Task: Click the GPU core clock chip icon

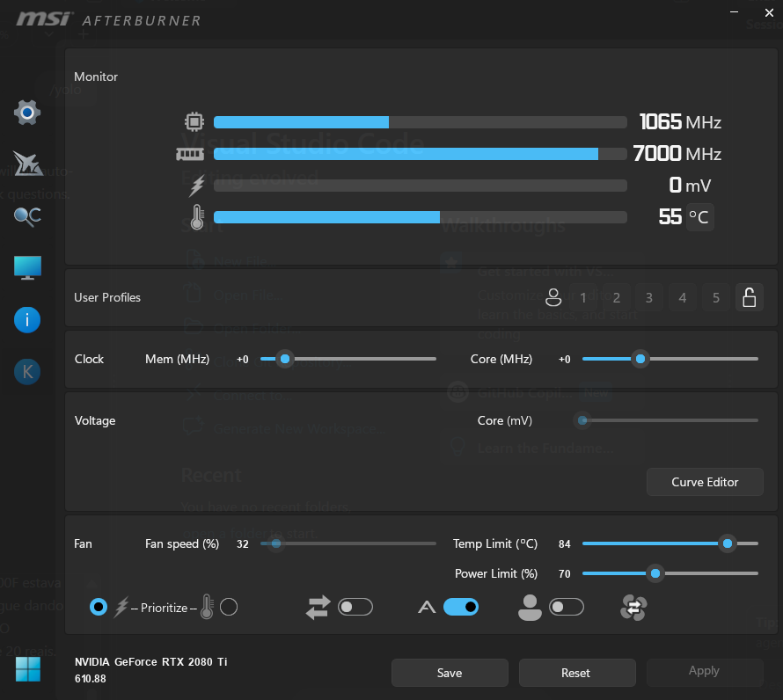Action: point(194,122)
